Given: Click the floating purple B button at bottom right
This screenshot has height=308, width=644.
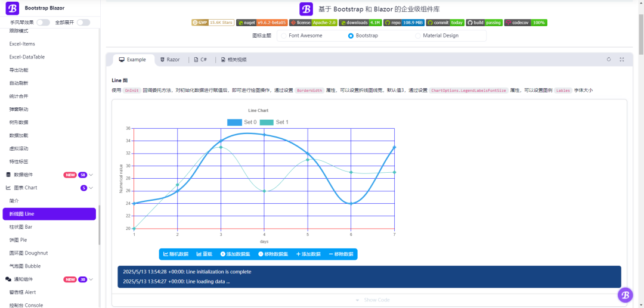Looking at the screenshot, I should pos(625,295).
